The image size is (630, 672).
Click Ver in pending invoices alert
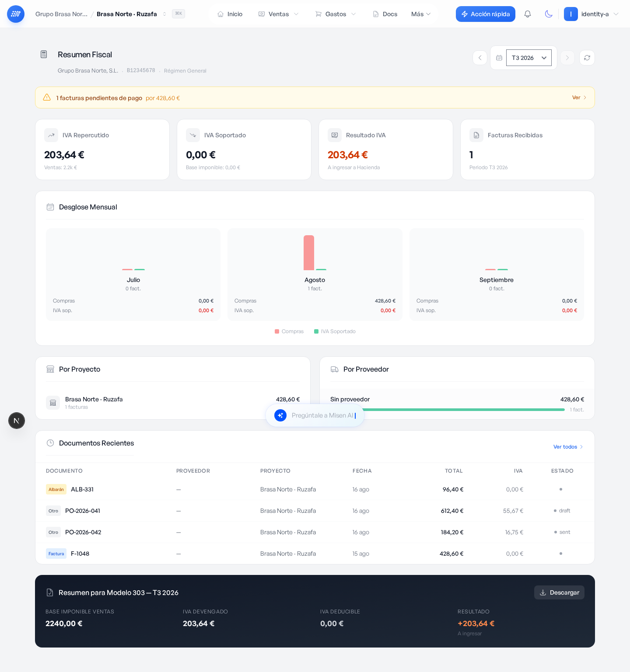tap(579, 97)
